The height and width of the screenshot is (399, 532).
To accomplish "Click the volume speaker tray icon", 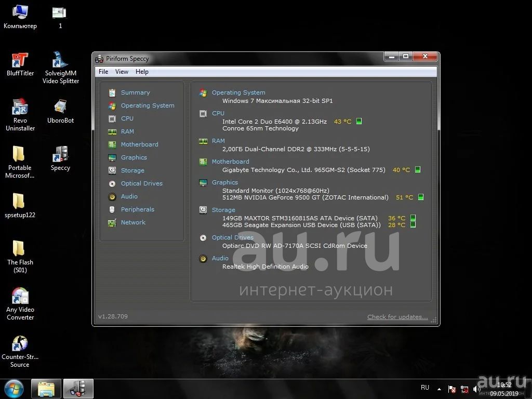I will tap(476, 389).
